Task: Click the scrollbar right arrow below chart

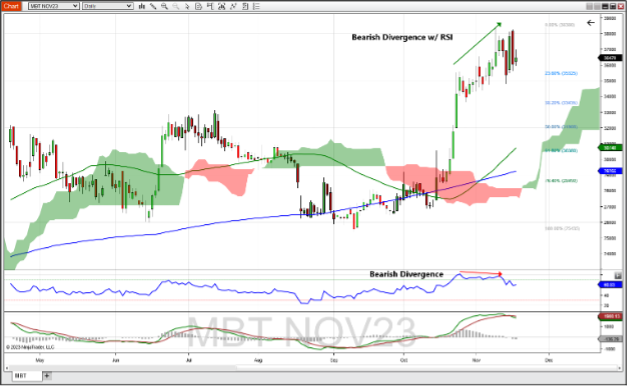Action: (x=620, y=367)
